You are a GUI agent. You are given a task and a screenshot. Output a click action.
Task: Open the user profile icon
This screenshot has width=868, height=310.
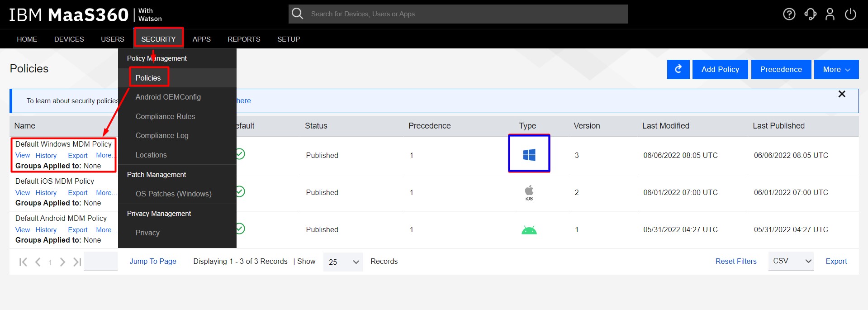point(830,14)
